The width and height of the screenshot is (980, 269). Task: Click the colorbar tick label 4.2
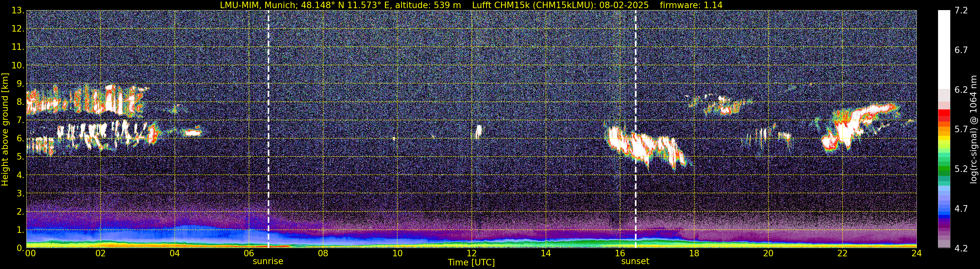(961, 248)
